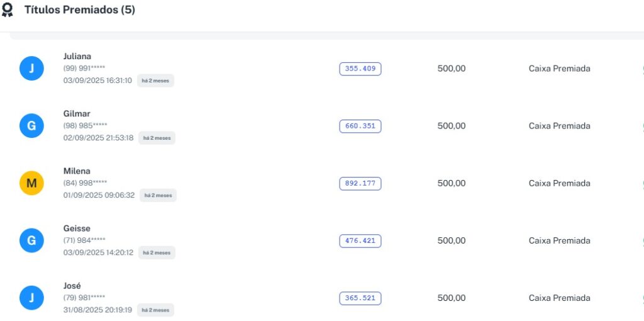Click the 'há 2 meses' tag on Geisse's row
Image resolution: width=644 pixels, height=321 pixels.
pos(157,252)
